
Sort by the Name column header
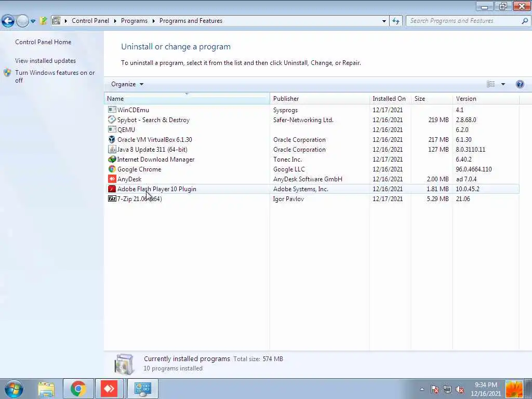(187, 98)
